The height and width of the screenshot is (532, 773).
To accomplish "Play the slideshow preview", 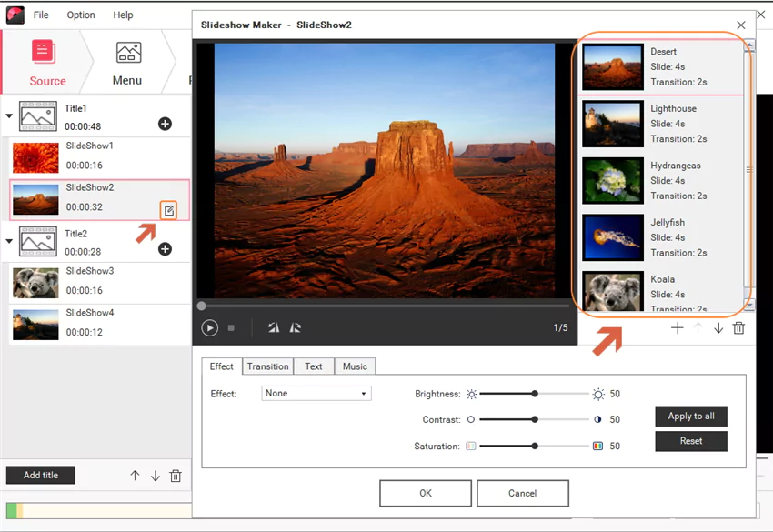I will (x=210, y=327).
